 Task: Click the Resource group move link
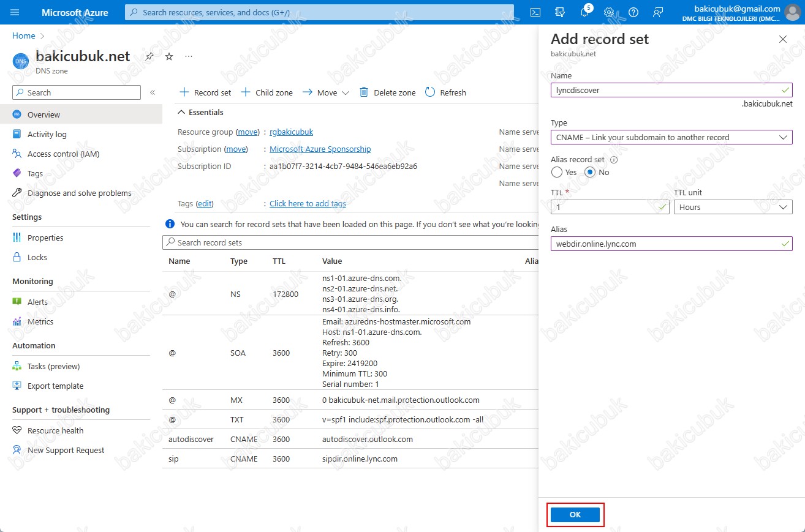pyautogui.click(x=248, y=132)
